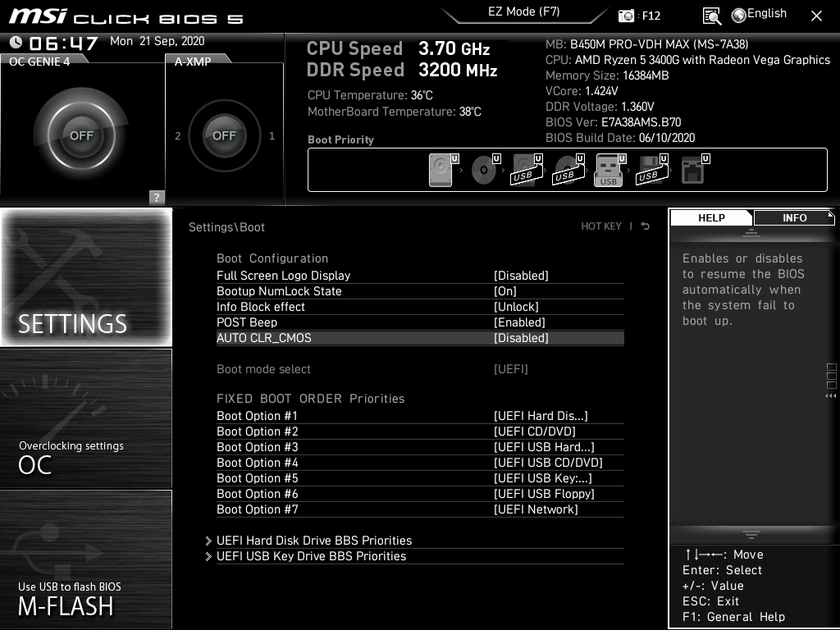840x630 pixels.
Task: Click the CPU Temperature 36°C reading
Action: pyautogui.click(x=370, y=95)
